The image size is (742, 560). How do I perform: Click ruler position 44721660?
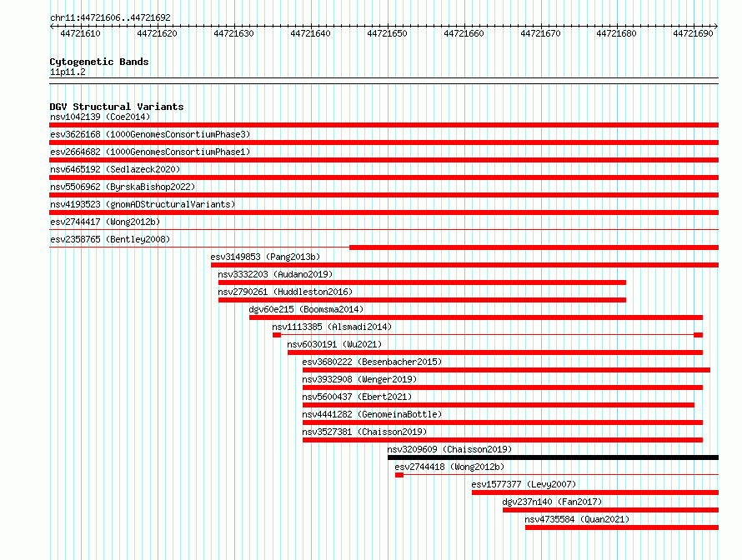pyautogui.click(x=464, y=33)
